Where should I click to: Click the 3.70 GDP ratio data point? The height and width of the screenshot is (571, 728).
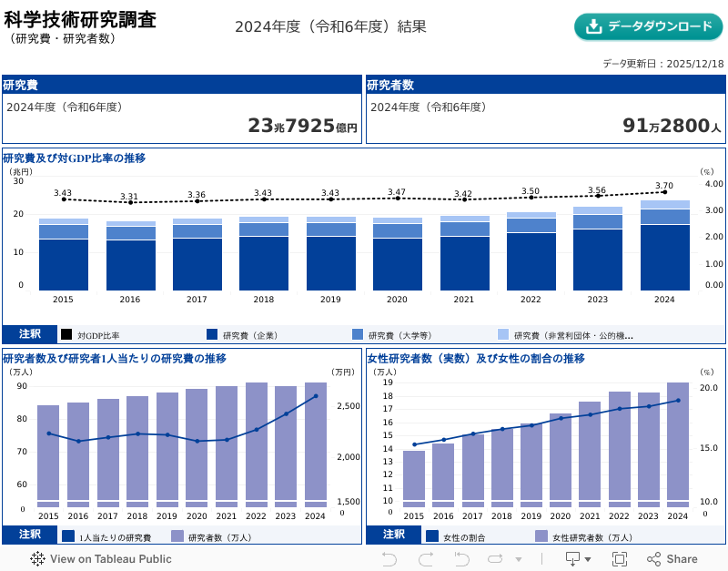pos(664,192)
